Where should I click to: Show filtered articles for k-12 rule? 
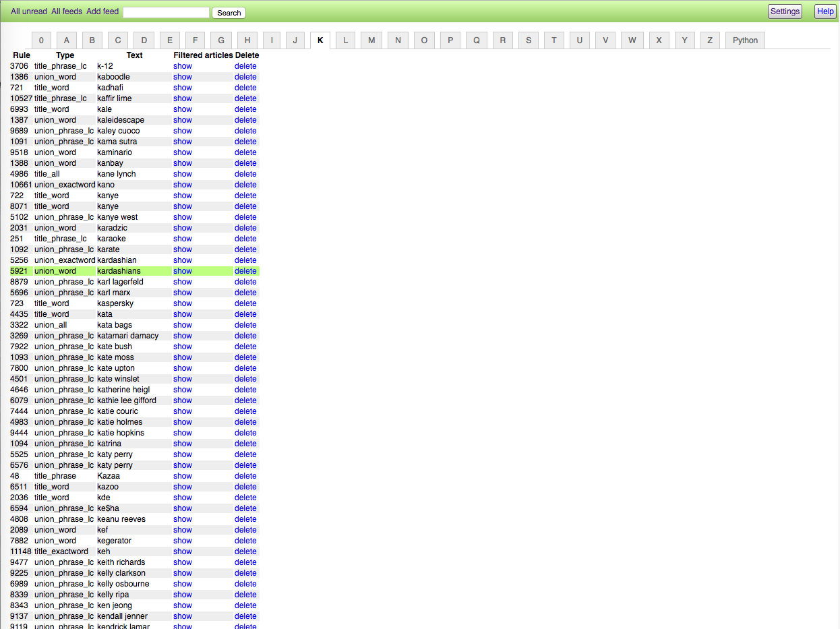point(183,66)
